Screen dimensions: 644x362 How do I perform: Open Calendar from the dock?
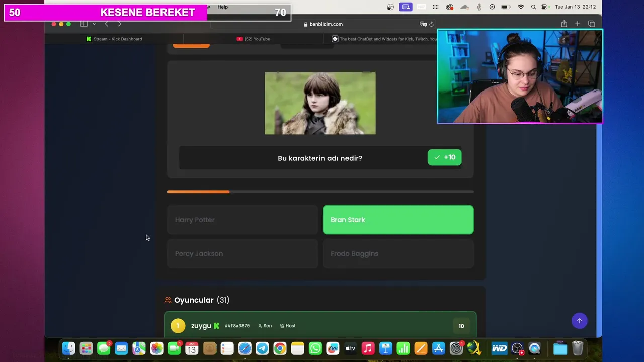tap(192, 348)
